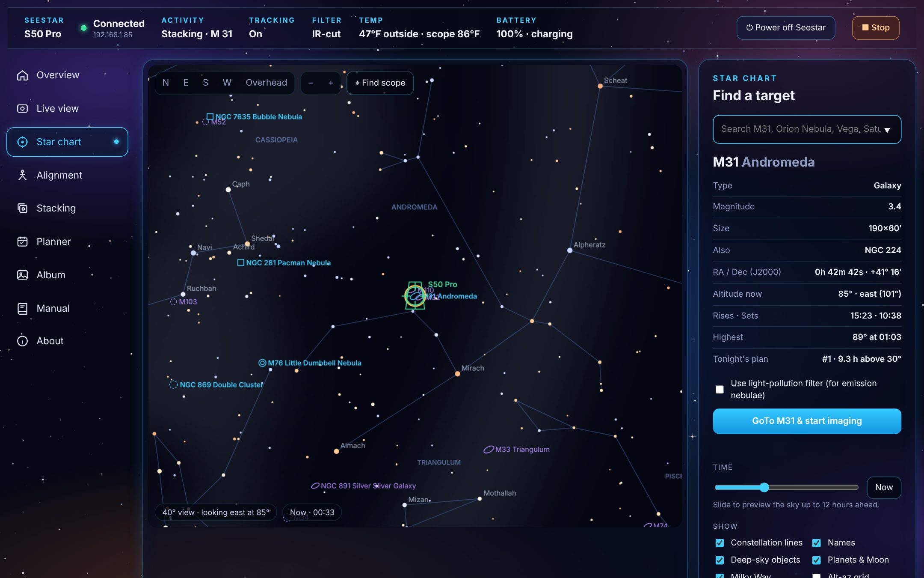Click the TRIANGULUM constellation label
Screen dimensions: 924x578
439,462
